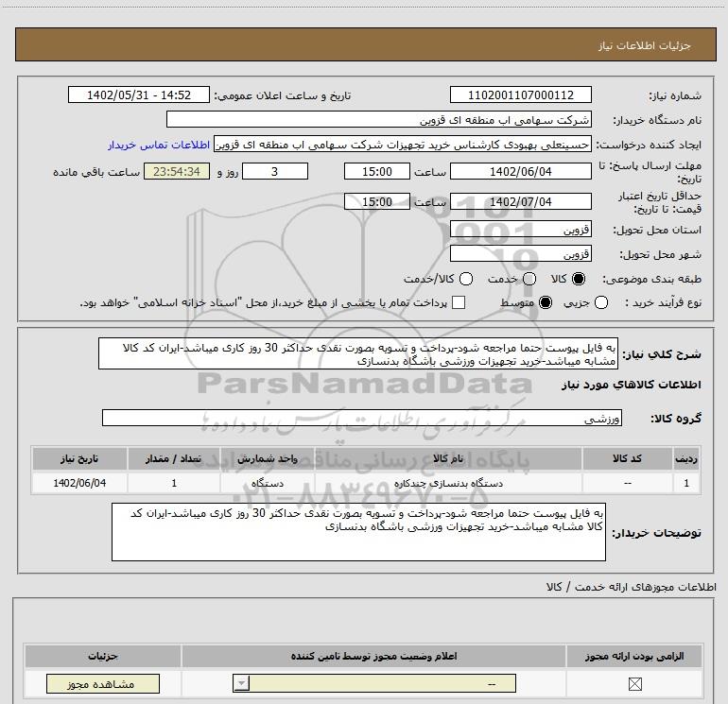Click the ردیف column header
This screenshot has height=704, width=728.
[686, 458]
